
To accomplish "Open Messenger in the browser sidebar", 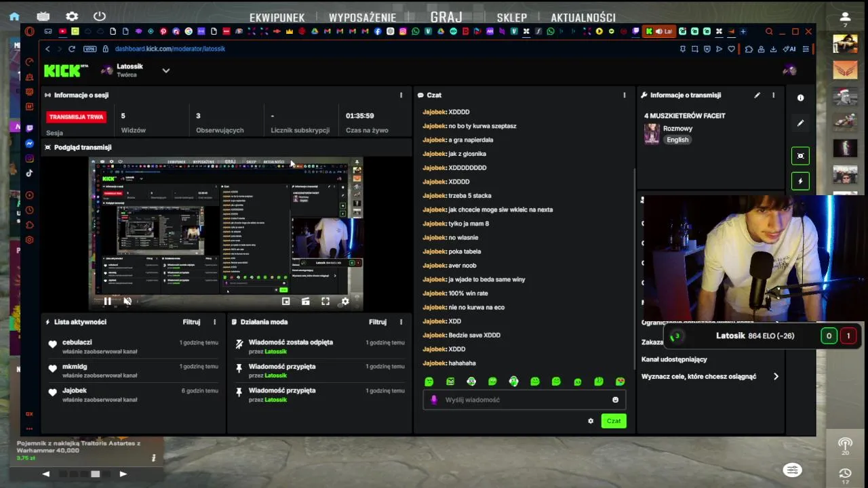I will [x=29, y=144].
